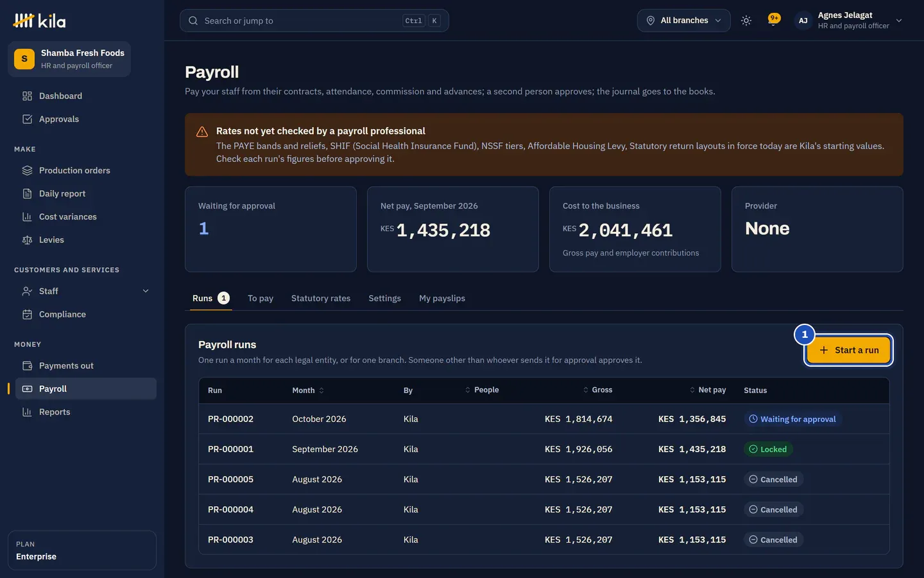This screenshot has height=578, width=924.
Task: Click the Kila logo
Action: tap(39, 21)
